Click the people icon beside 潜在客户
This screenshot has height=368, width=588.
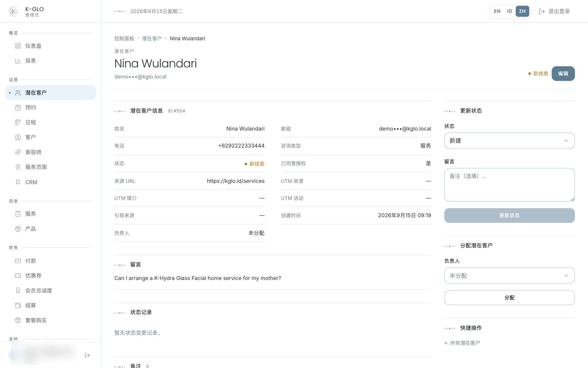(18, 93)
